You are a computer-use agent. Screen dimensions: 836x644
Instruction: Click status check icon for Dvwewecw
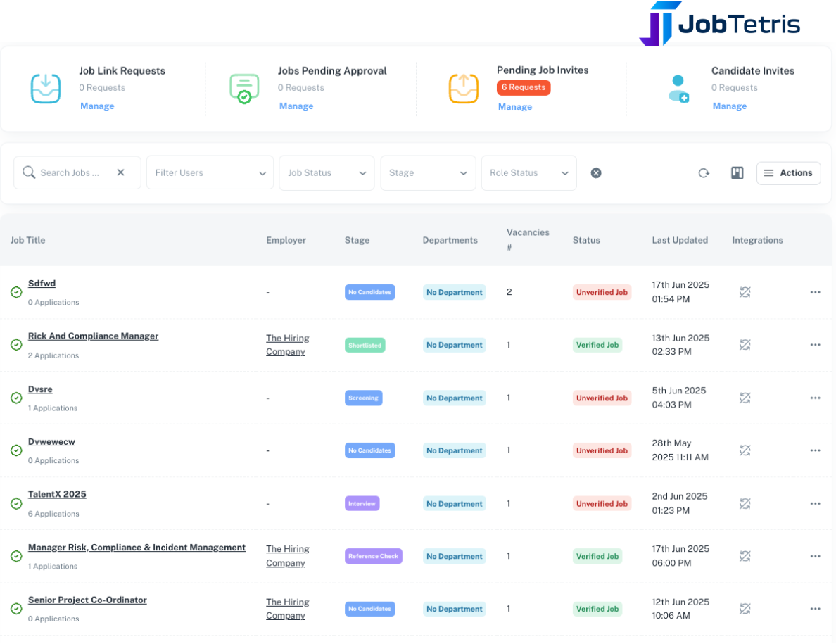pos(16,450)
